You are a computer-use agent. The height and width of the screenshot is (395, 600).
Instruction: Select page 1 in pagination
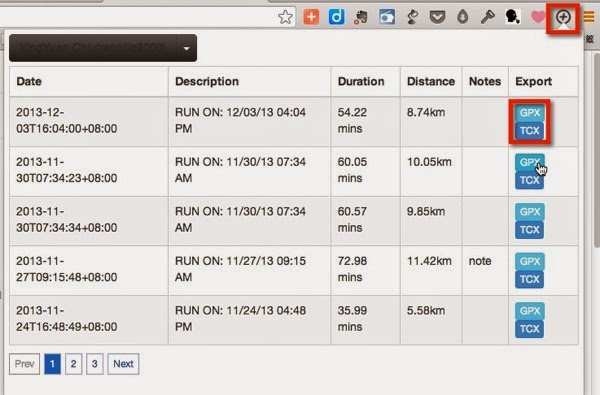pyautogui.click(x=52, y=364)
